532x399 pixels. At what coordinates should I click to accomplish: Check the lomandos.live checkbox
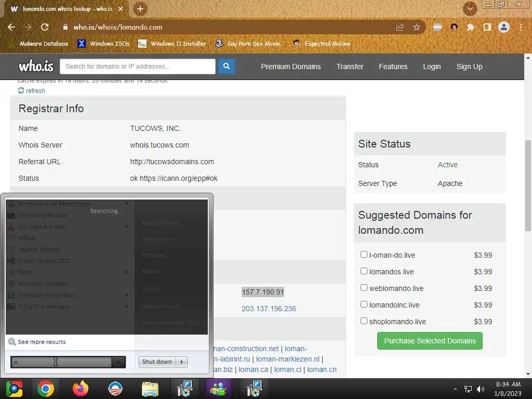(x=364, y=271)
